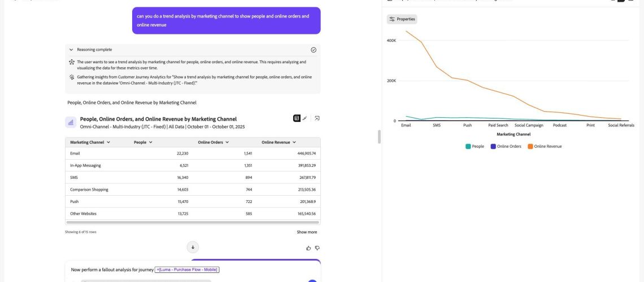Open Online Revenue column dropdown
644x282 pixels.
coord(294,142)
